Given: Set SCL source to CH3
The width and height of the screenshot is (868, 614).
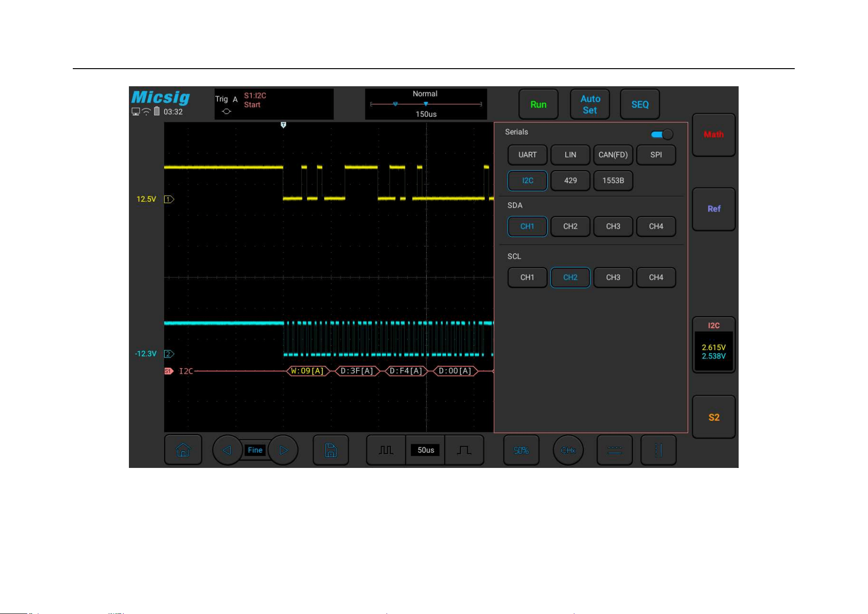Looking at the screenshot, I should point(613,277).
